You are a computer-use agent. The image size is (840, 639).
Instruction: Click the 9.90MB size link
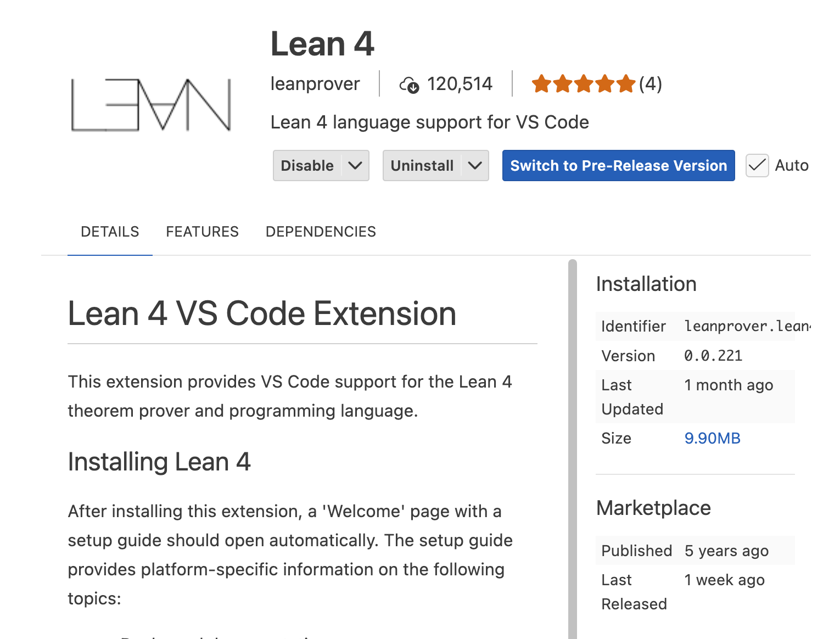click(712, 438)
